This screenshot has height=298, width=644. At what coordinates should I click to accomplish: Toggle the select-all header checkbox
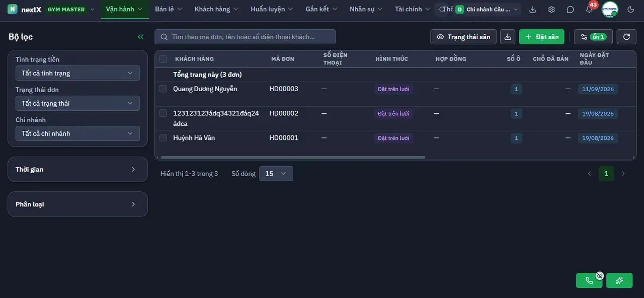[x=163, y=59]
